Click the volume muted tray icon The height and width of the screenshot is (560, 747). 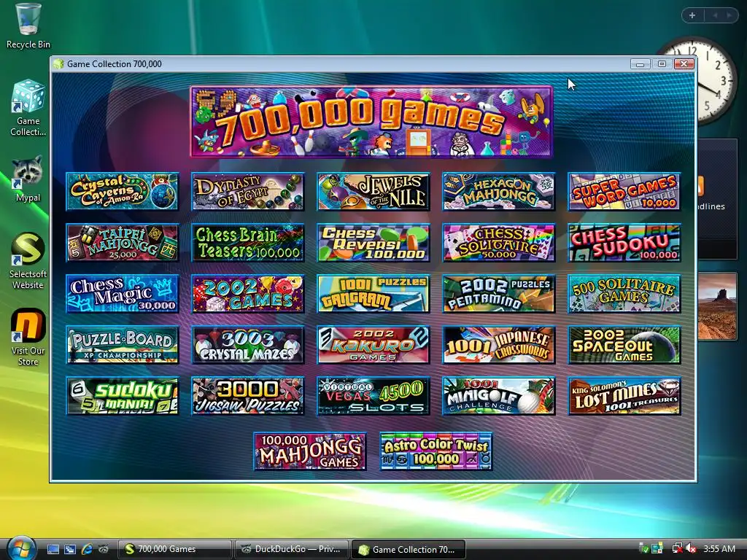[690, 548]
